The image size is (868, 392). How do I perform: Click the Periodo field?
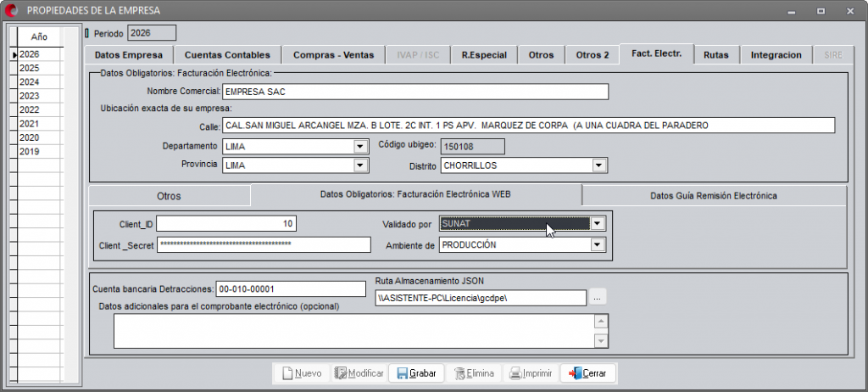[152, 33]
